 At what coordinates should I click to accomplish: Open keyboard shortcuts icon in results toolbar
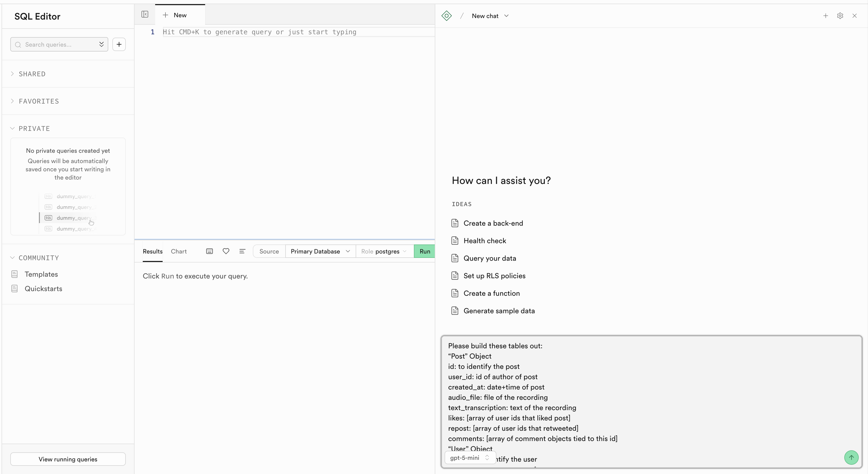(209, 251)
